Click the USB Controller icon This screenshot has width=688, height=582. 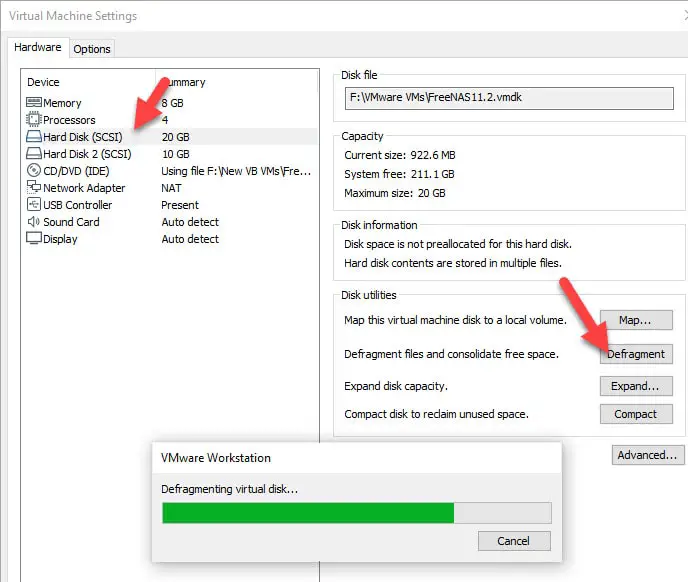click(x=34, y=205)
